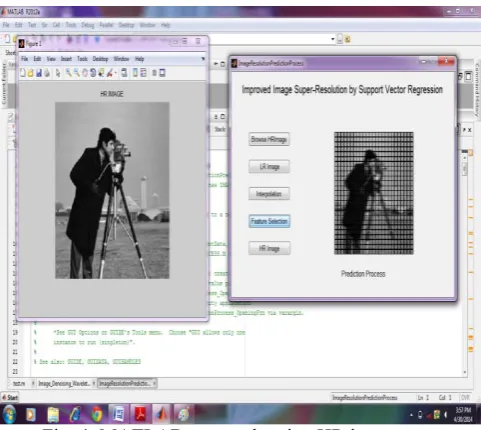
Task: Click the Feature Selection button
Action: [x=269, y=221]
